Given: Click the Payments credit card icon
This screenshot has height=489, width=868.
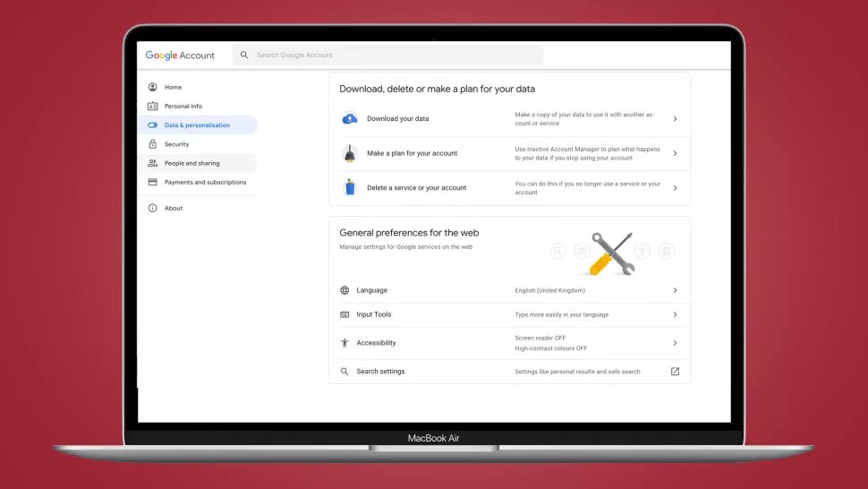Looking at the screenshot, I should coord(153,182).
